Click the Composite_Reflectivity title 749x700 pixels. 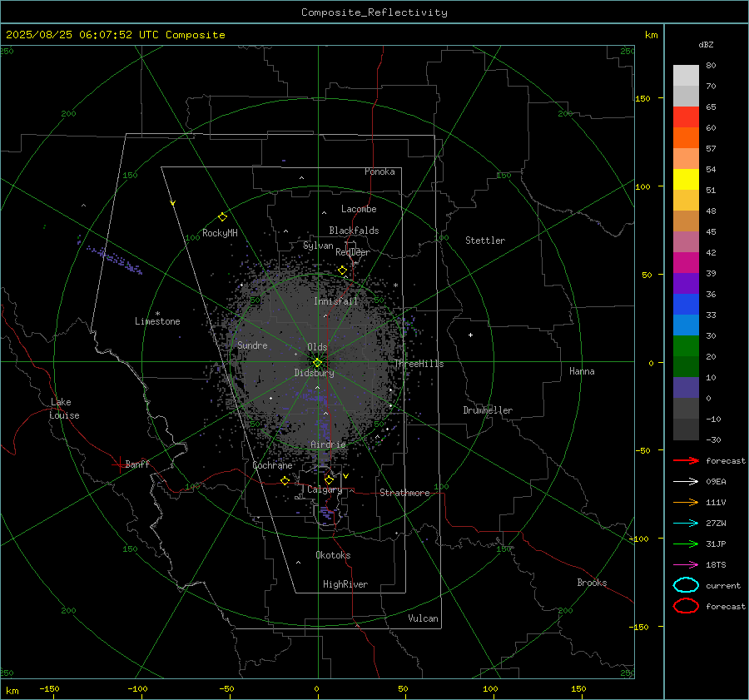374,12
